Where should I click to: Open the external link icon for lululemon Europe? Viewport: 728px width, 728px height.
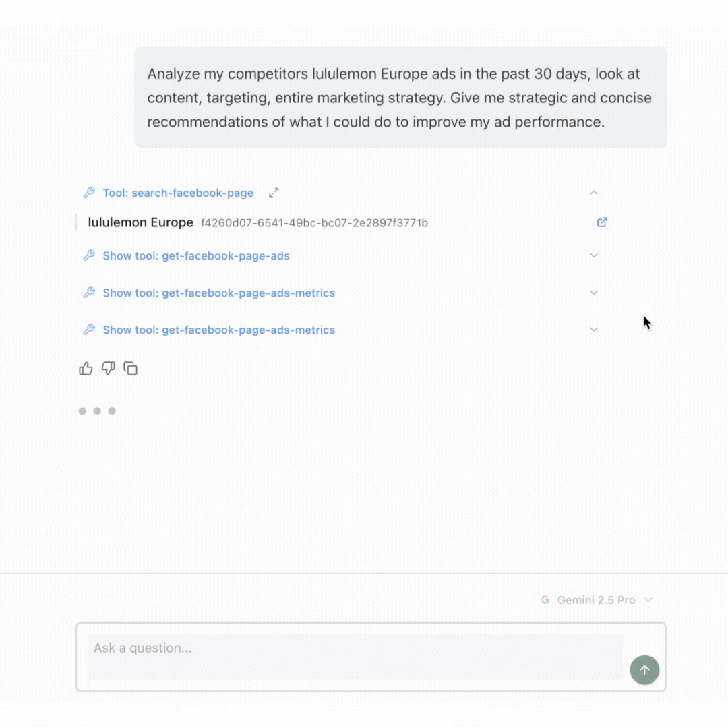point(601,222)
